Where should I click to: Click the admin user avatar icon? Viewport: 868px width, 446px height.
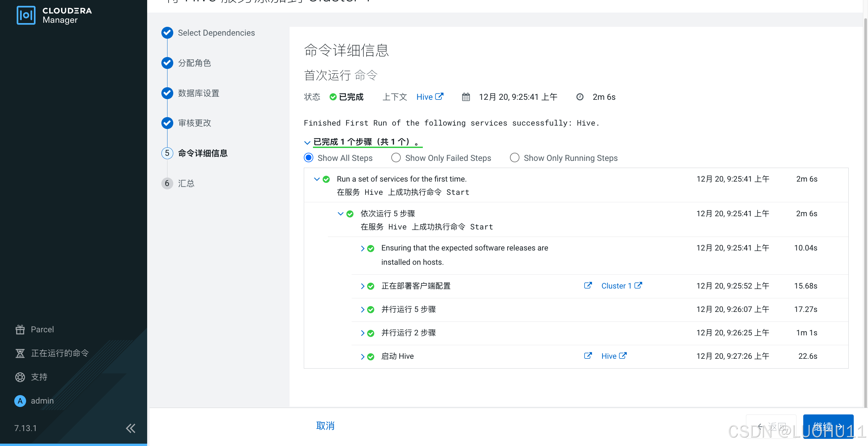point(20,401)
